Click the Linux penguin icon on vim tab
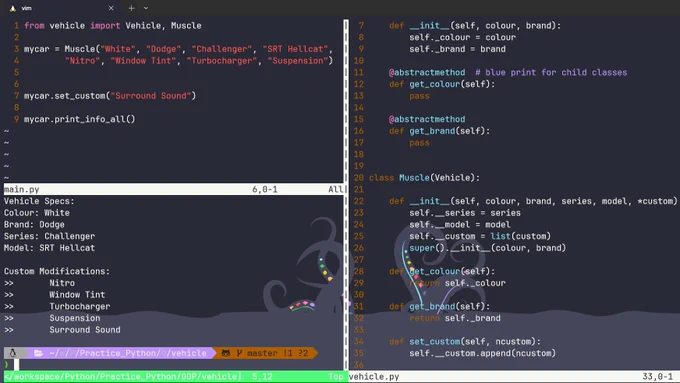Image resolution: width=680 pixels, height=383 pixels. [x=13, y=8]
